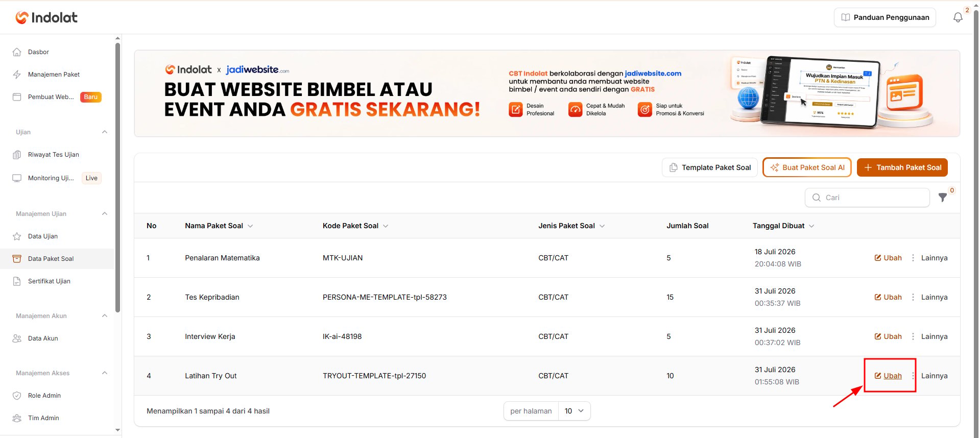Click the three-dot icon for Interview Kerja
Screen dimensions: 980x438
[x=913, y=336]
